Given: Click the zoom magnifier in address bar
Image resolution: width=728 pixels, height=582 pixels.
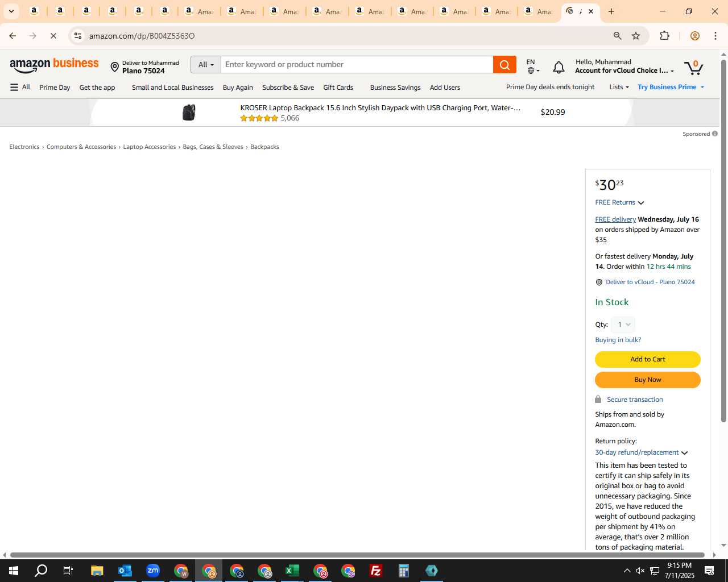Looking at the screenshot, I should (x=617, y=36).
